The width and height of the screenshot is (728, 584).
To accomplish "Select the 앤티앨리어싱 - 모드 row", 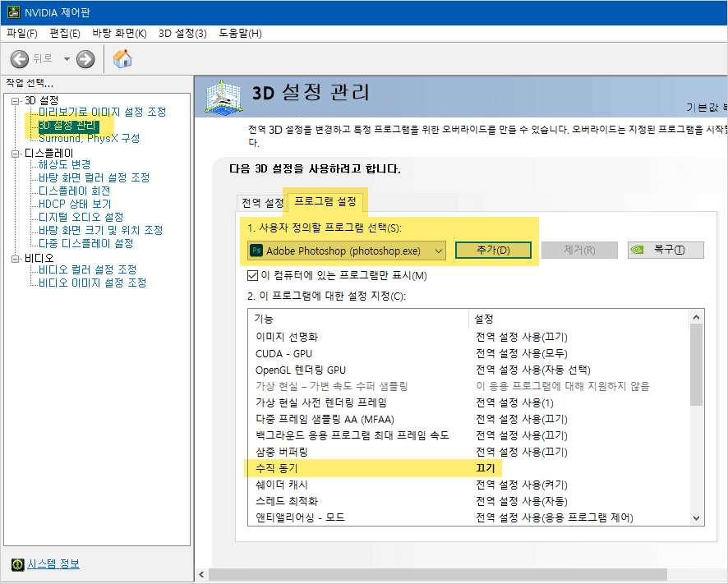I will [469, 517].
